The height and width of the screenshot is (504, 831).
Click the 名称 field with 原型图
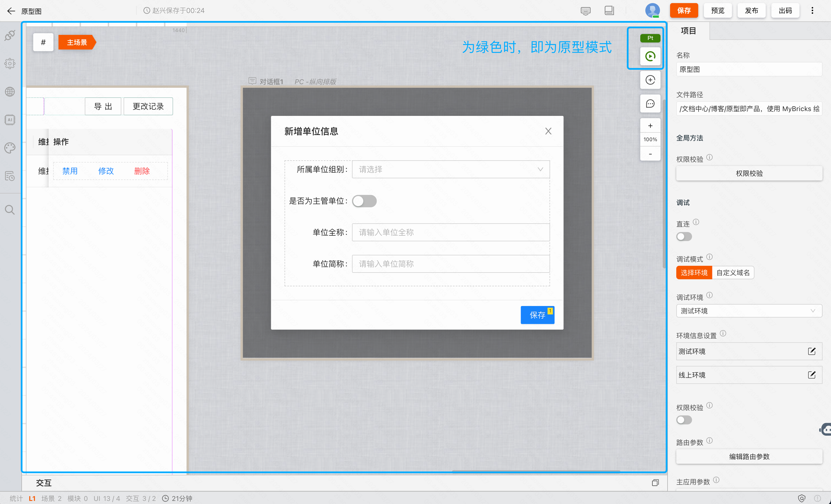pos(749,69)
